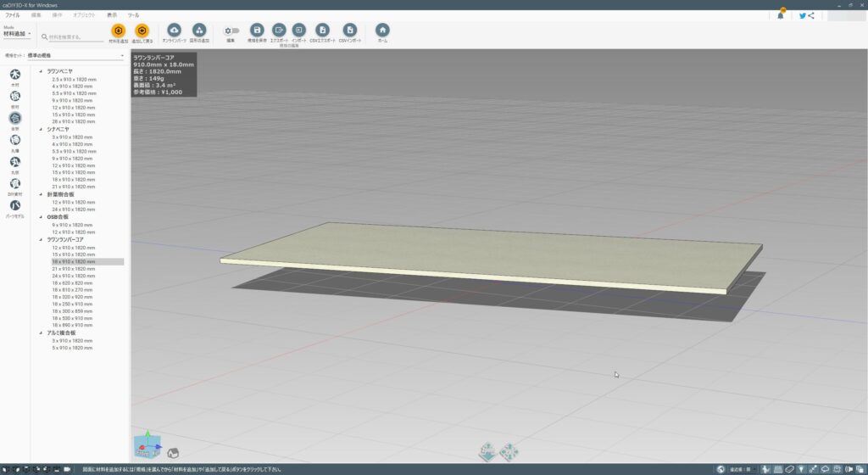Go to ホーム using the home icon
Viewport: 868px width, 475px height.
pos(382,31)
